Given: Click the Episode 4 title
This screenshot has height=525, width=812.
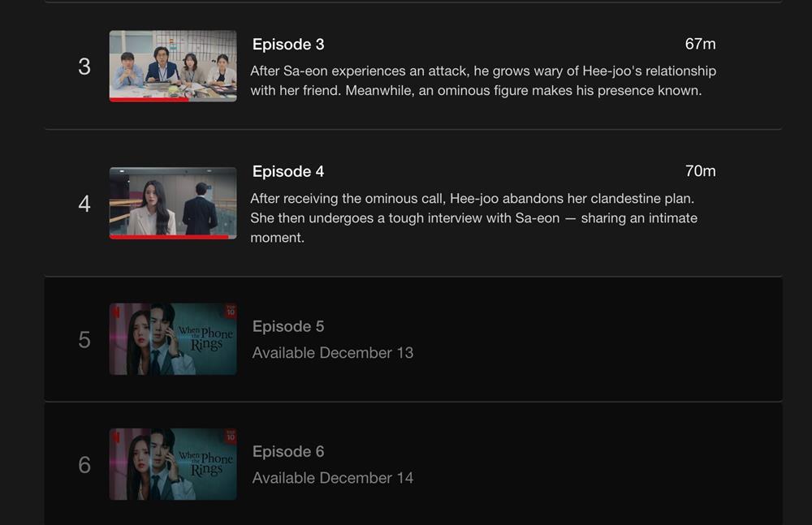Looking at the screenshot, I should (x=288, y=171).
